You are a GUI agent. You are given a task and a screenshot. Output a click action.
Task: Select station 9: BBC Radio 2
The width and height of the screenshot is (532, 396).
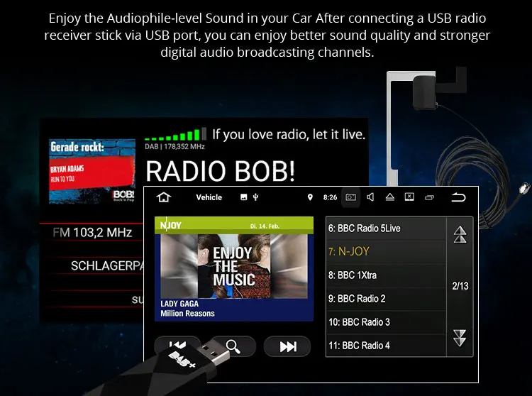pyautogui.click(x=386, y=299)
